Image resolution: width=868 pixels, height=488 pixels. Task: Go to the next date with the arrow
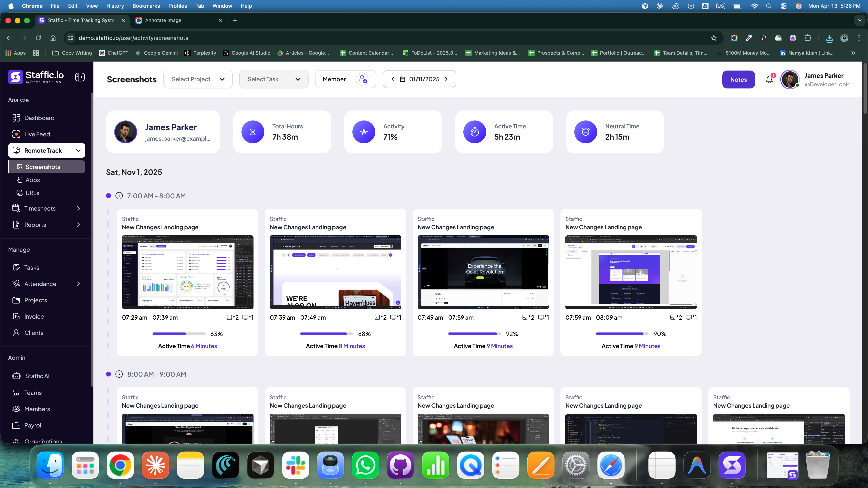point(446,79)
